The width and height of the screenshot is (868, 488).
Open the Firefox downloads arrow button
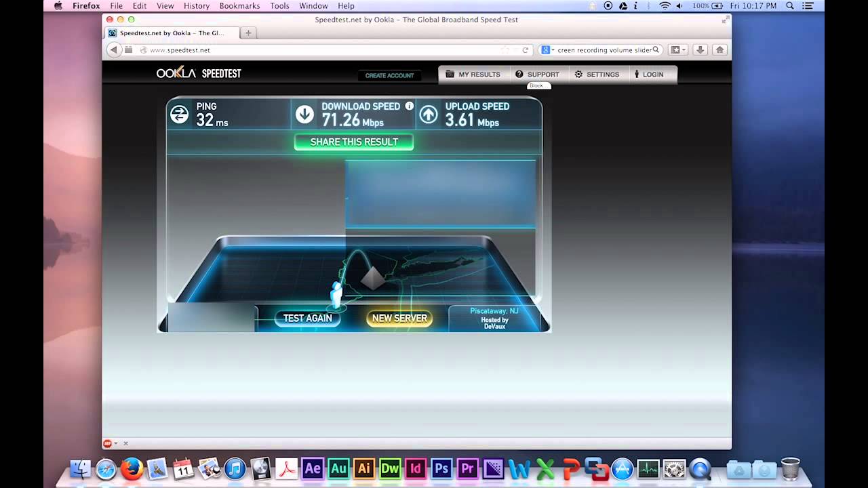(701, 50)
